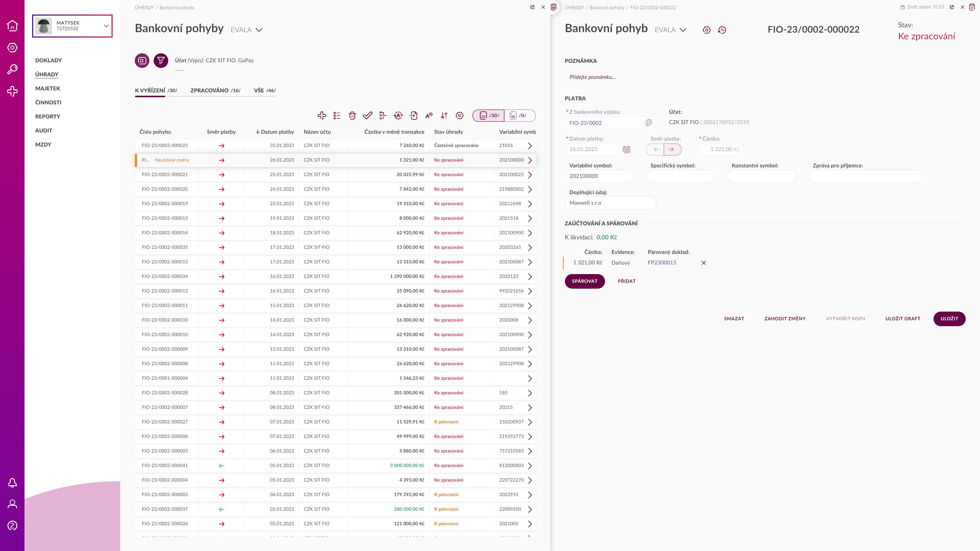
Task: Click the A with hexagon settings icon
Action: coord(429,116)
